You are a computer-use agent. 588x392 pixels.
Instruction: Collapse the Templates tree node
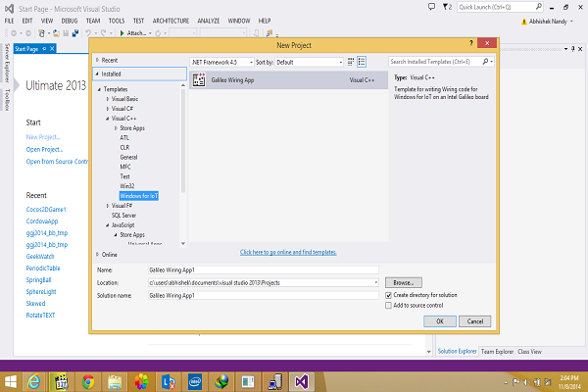[99, 89]
